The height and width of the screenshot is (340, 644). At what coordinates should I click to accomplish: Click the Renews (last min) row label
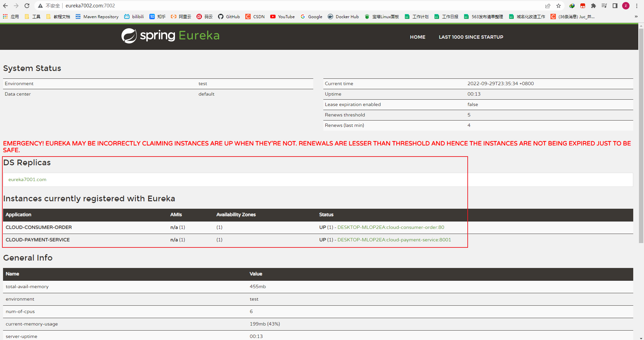pos(344,125)
